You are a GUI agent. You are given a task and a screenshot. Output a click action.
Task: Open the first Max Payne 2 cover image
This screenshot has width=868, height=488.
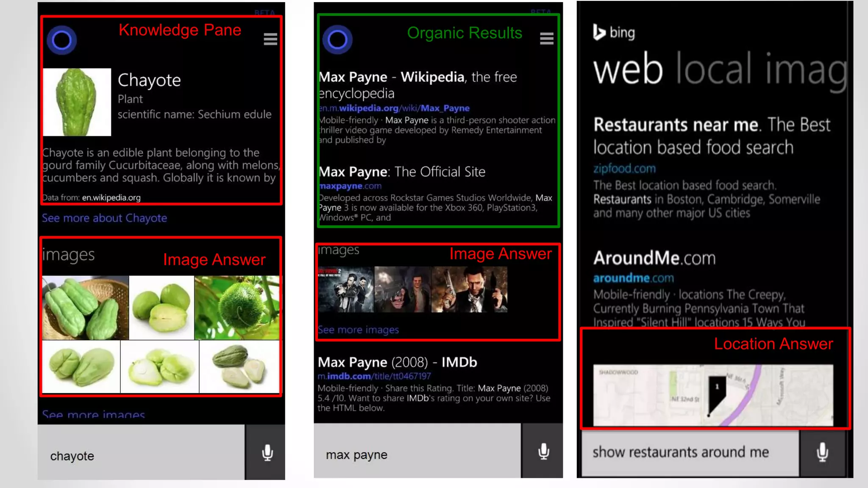coord(346,290)
